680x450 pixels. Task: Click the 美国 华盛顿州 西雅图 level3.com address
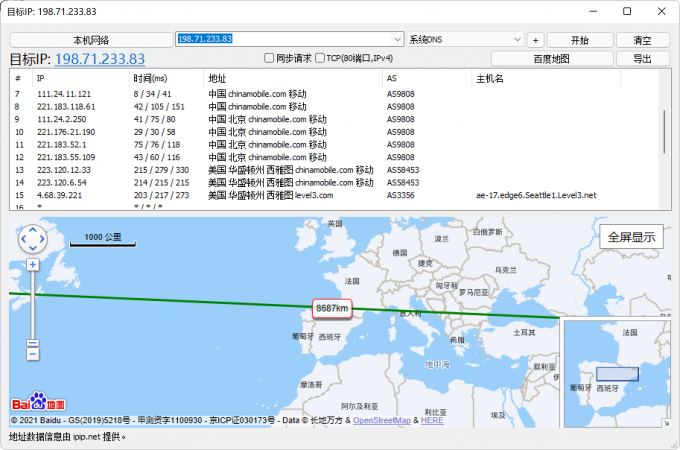point(271,195)
